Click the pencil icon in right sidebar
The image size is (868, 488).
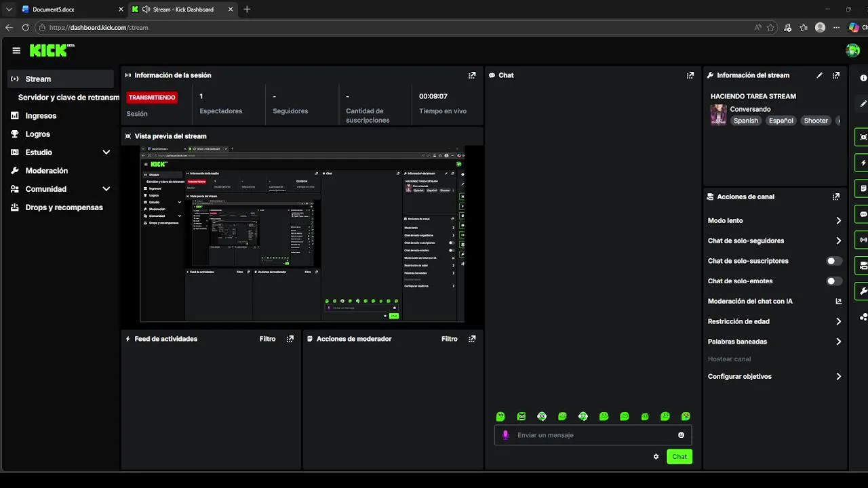pyautogui.click(x=863, y=104)
